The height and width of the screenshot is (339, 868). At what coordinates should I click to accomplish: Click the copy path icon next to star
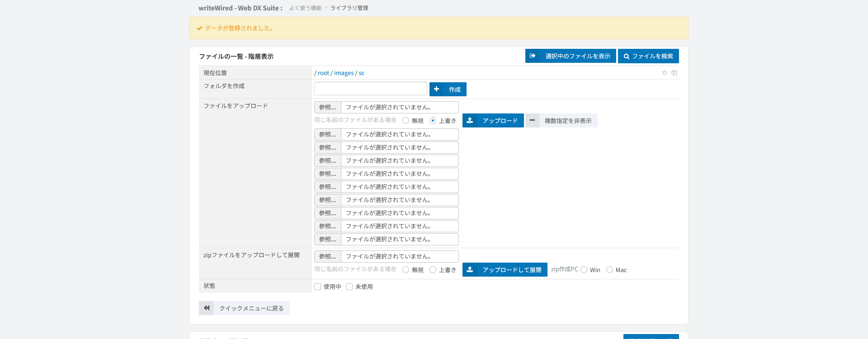pos(674,73)
